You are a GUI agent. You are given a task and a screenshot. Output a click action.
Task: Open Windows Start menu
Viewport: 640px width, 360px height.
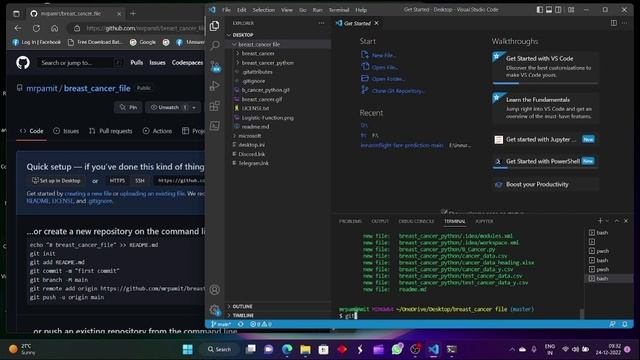coord(188,349)
